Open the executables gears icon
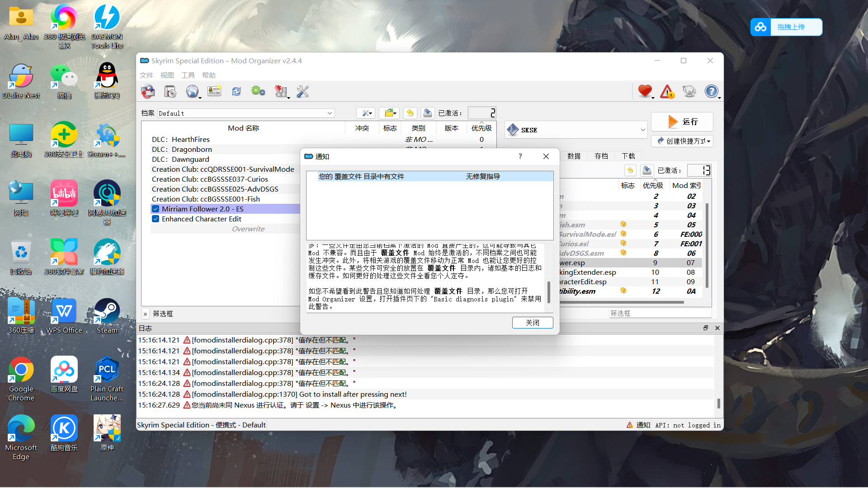The image size is (868, 488). pyautogui.click(x=258, y=92)
